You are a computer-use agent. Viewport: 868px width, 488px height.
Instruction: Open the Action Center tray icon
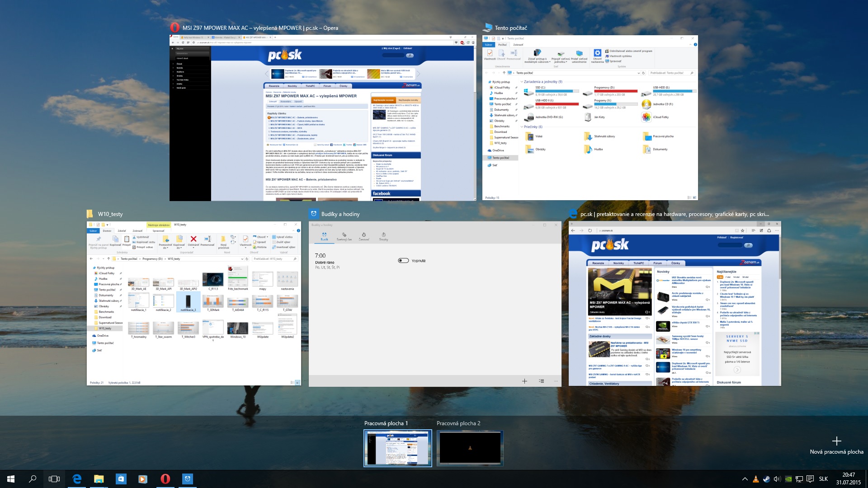coord(810,479)
